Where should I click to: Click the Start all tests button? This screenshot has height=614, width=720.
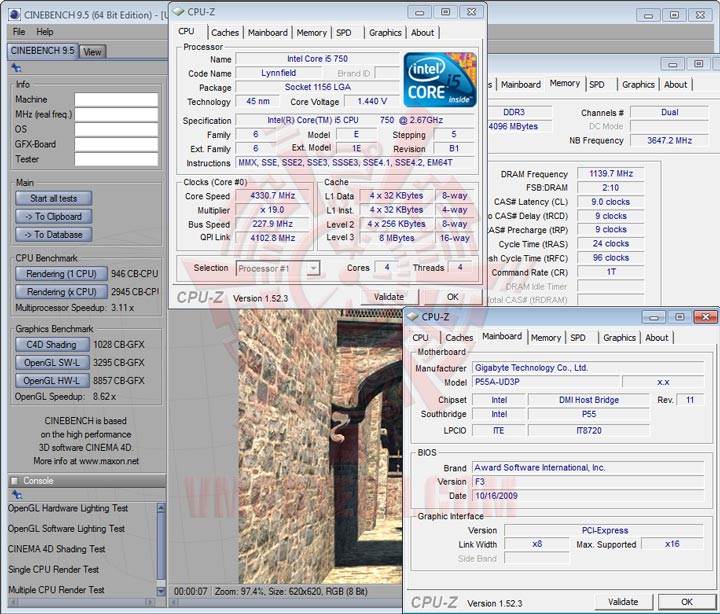[x=54, y=198]
